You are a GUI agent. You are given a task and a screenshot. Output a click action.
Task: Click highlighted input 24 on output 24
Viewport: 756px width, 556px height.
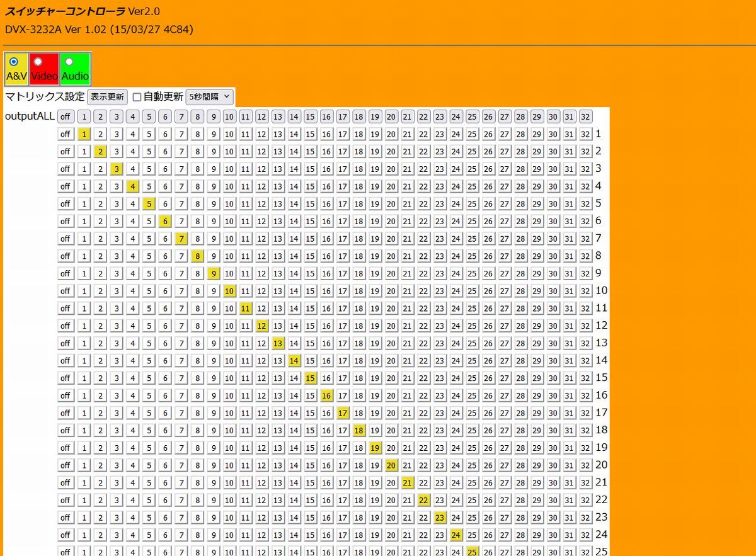click(455, 535)
